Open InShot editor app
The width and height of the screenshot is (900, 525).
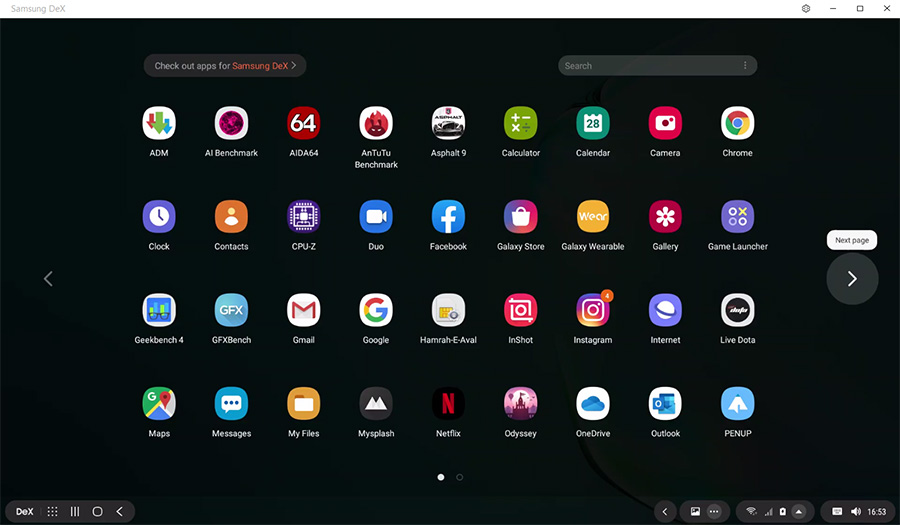[521, 310]
